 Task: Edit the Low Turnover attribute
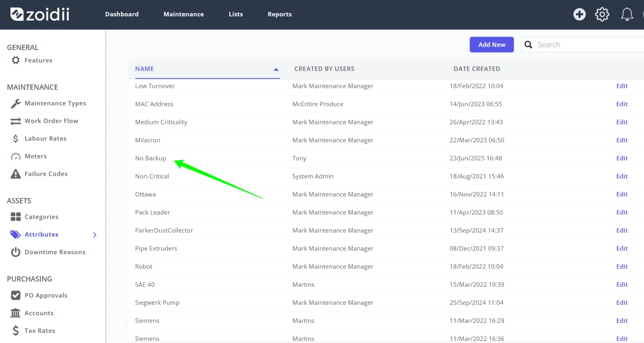(622, 86)
